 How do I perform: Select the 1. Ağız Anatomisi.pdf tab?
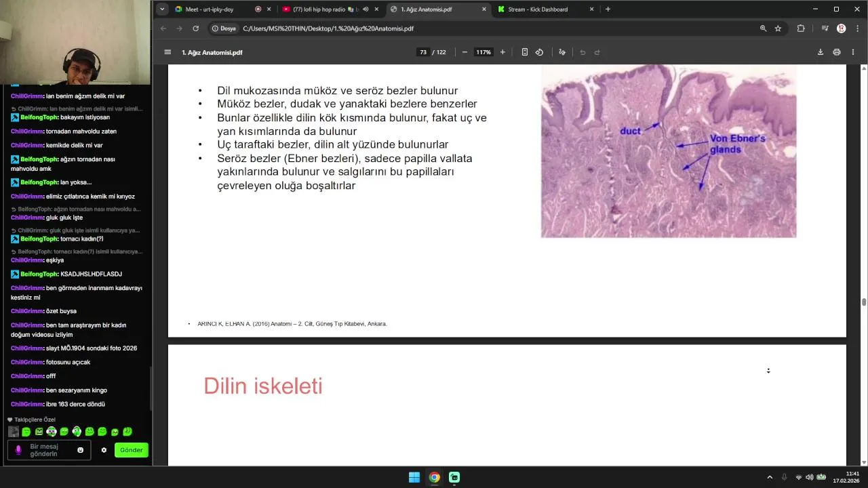click(x=437, y=9)
